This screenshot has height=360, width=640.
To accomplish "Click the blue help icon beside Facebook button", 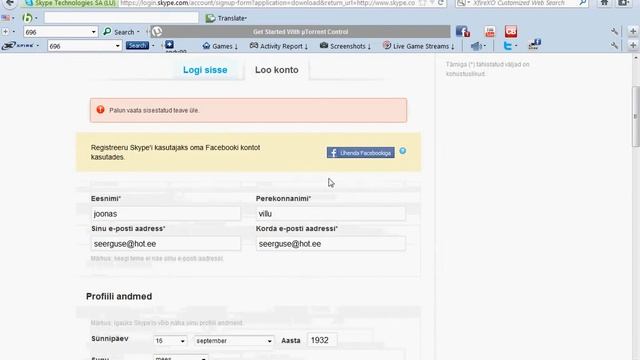I will tap(403, 151).
